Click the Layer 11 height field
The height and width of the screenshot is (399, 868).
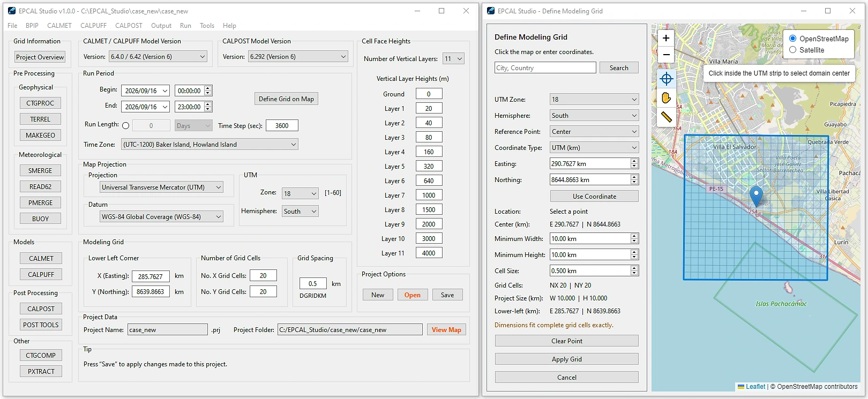click(x=429, y=253)
